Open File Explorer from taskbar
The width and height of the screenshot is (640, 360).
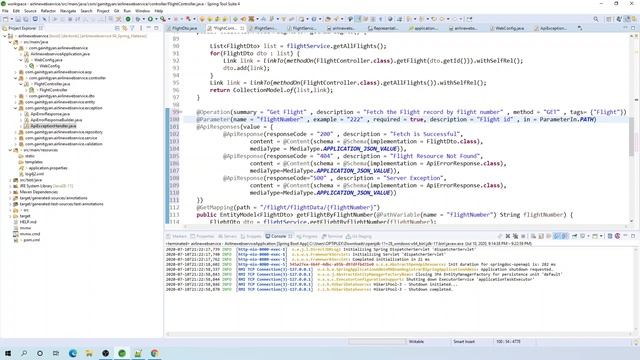point(89,353)
